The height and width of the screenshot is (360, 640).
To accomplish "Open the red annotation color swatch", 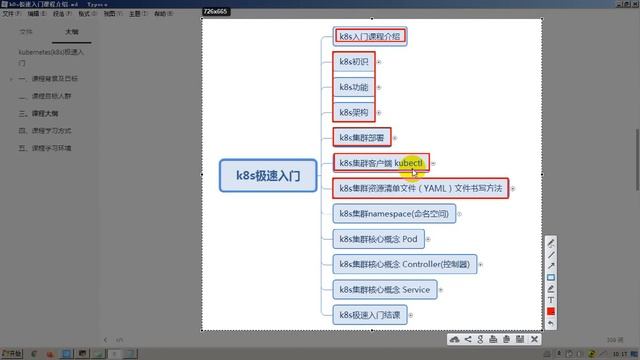I will tap(551, 311).
